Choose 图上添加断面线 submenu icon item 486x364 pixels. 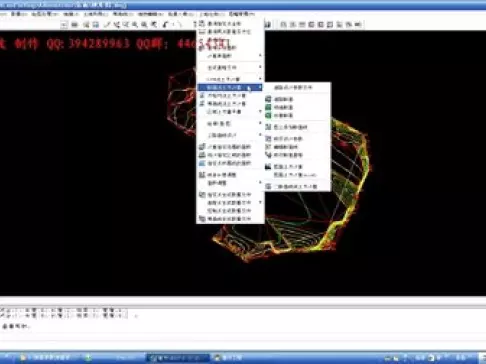[287, 127]
